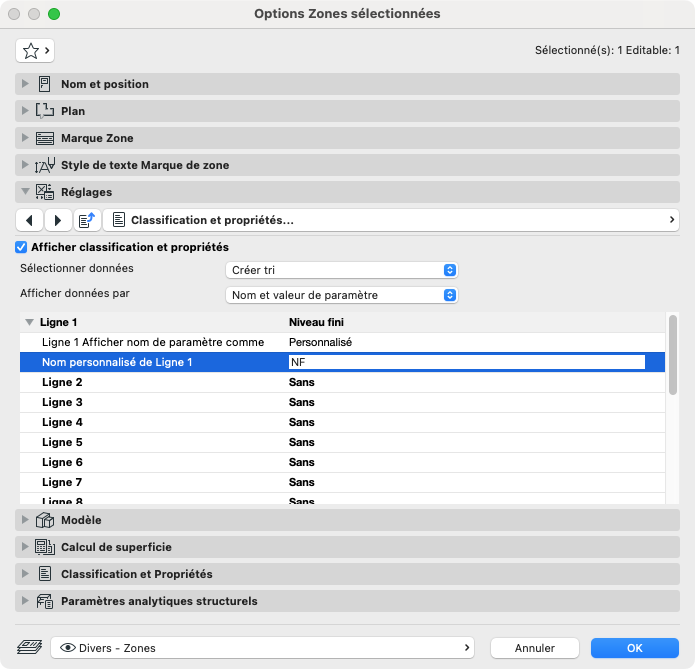Click the Marque Zone panel icon
Image resolution: width=695 pixels, height=669 pixels.
45,138
